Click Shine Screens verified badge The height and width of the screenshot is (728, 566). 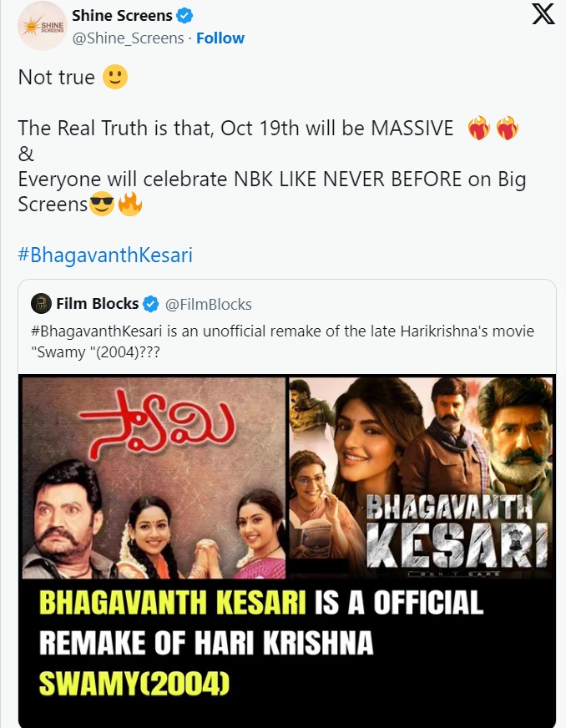[184, 16]
